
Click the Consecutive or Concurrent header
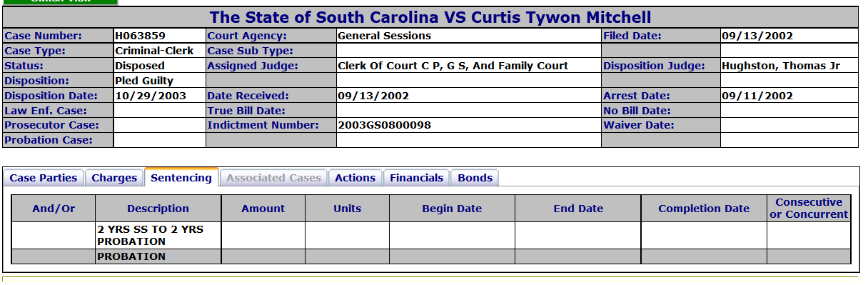point(809,209)
